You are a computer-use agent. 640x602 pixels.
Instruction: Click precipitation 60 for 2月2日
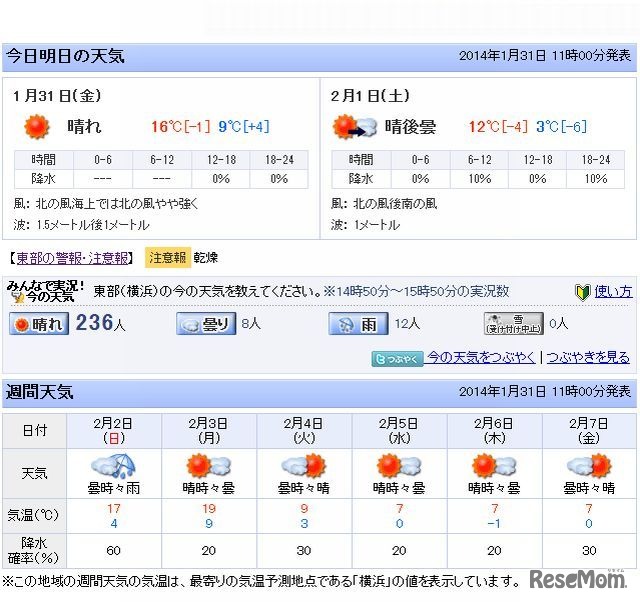coord(113,551)
